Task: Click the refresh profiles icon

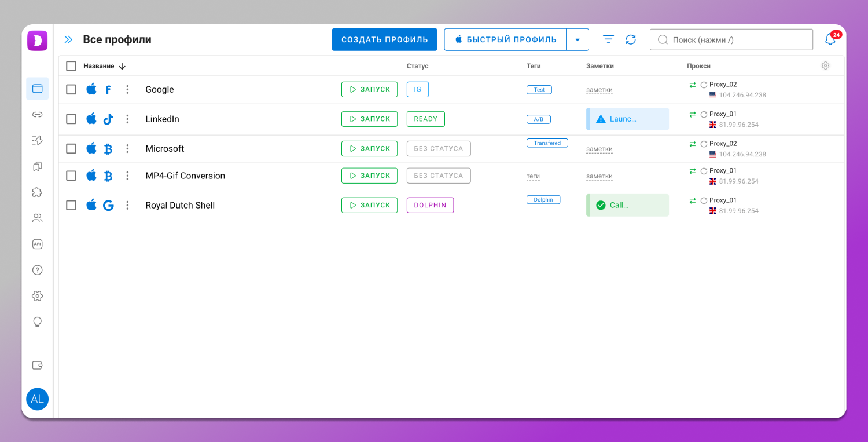Action: click(x=631, y=39)
